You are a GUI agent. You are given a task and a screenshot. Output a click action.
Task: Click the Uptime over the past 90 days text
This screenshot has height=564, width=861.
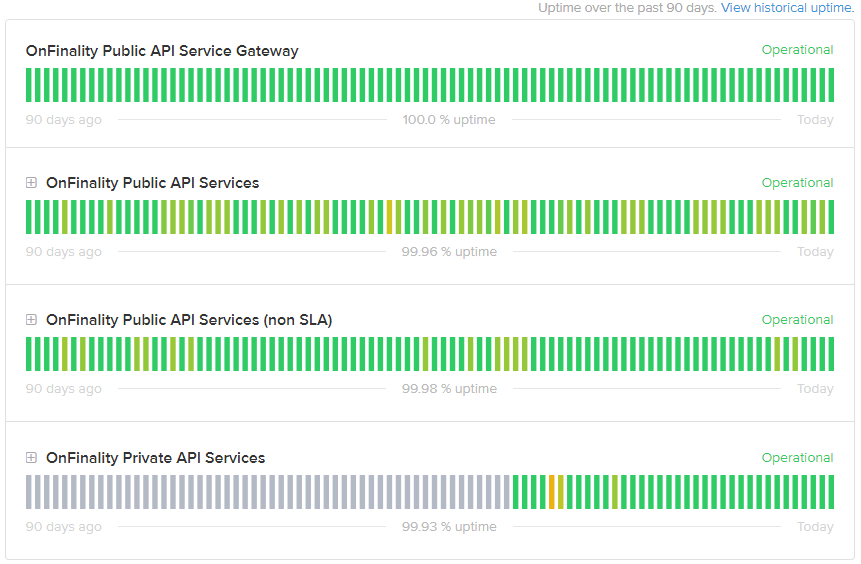click(x=627, y=8)
